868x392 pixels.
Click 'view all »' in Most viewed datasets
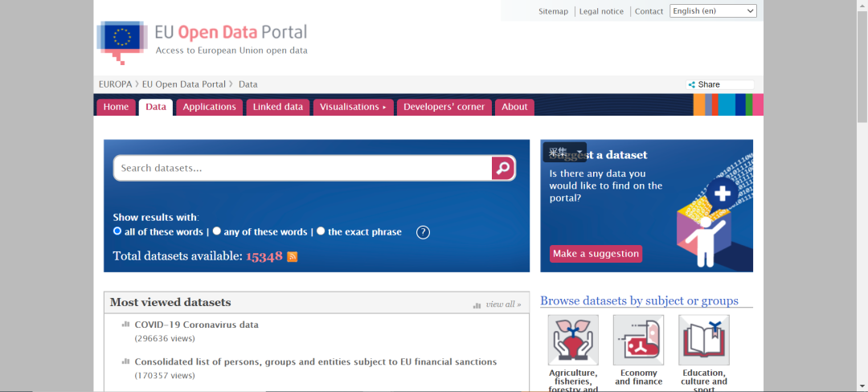click(503, 304)
